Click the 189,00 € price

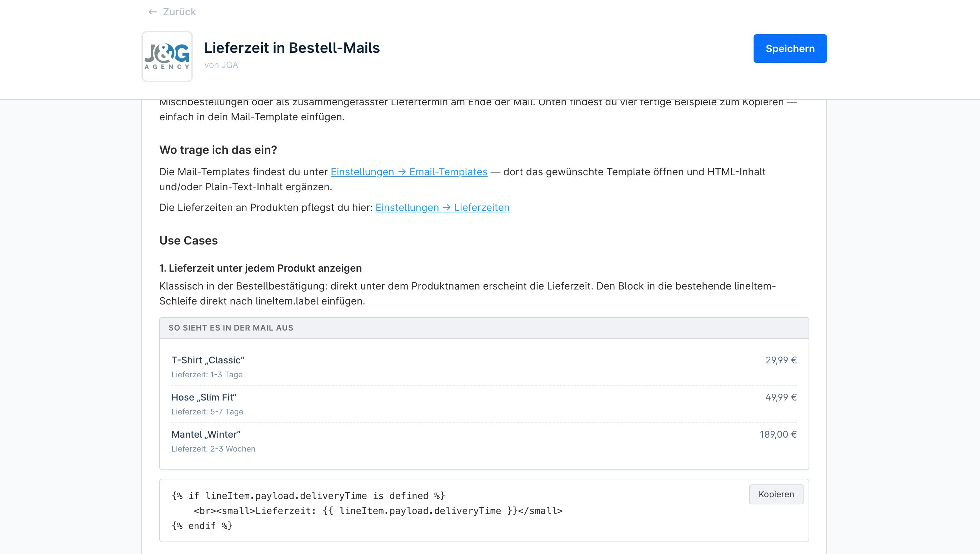click(x=778, y=434)
